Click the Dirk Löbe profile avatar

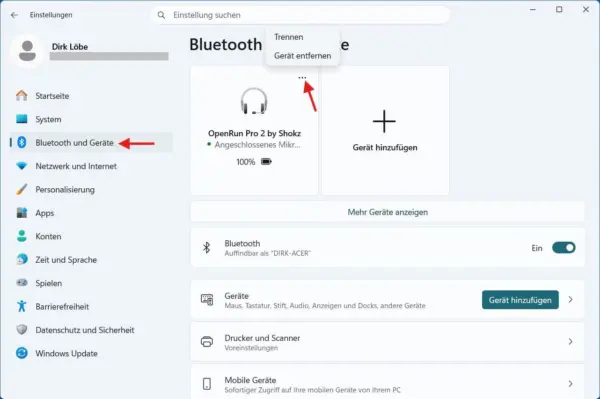click(x=27, y=51)
